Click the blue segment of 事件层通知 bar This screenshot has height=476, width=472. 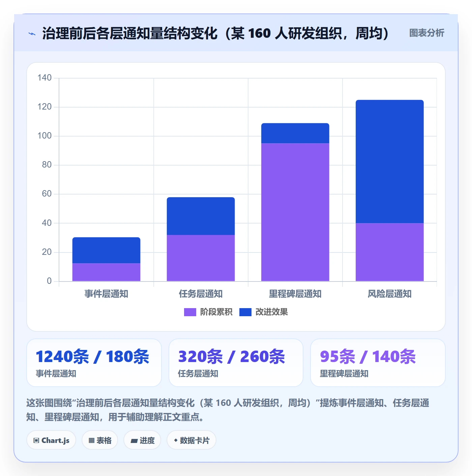click(x=106, y=250)
